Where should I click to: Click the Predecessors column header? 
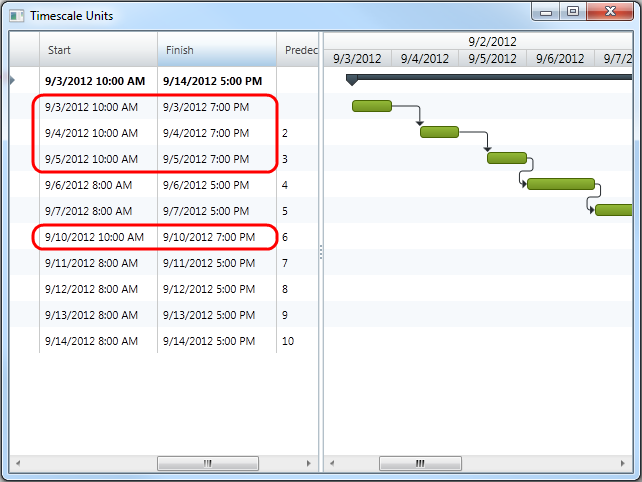coord(300,50)
